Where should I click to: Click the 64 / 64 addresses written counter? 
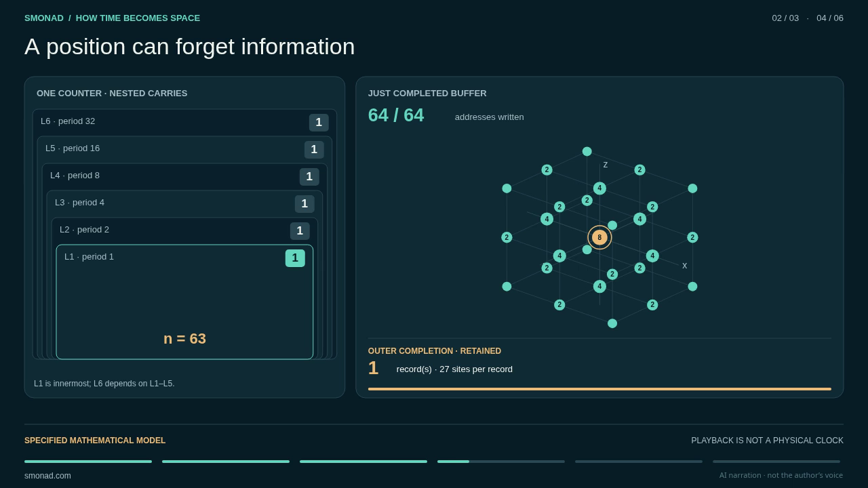point(396,115)
